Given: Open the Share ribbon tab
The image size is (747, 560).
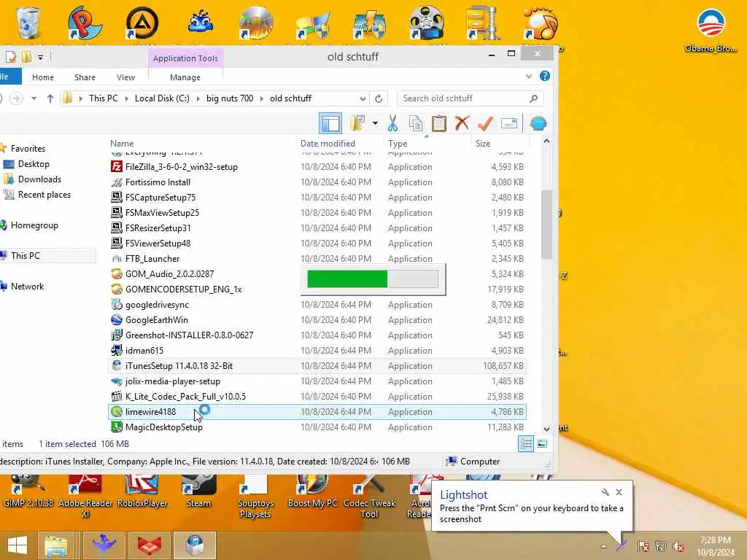Looking at the screenshot, I should point(85,77).
